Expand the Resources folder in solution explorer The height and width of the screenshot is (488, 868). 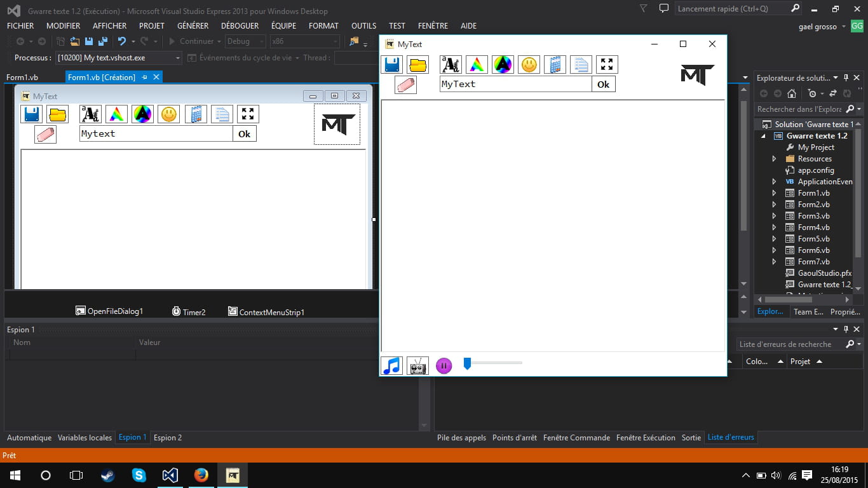(774, 159)
